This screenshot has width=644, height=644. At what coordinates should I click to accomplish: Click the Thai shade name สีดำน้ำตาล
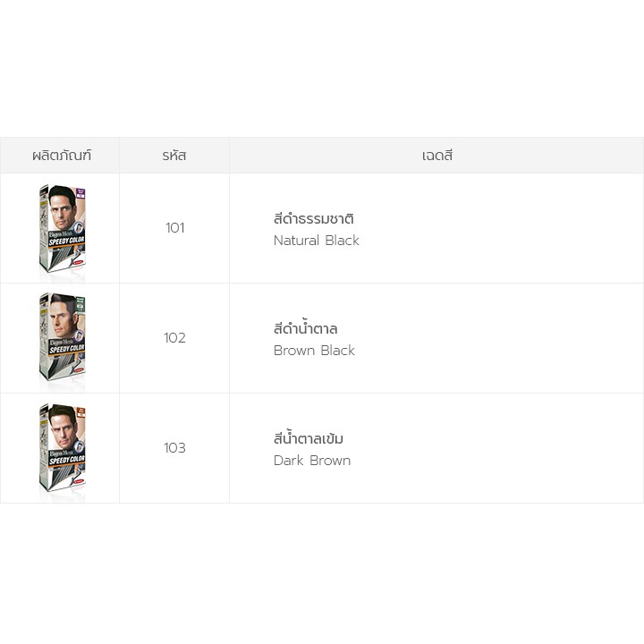tap(306, 329)
